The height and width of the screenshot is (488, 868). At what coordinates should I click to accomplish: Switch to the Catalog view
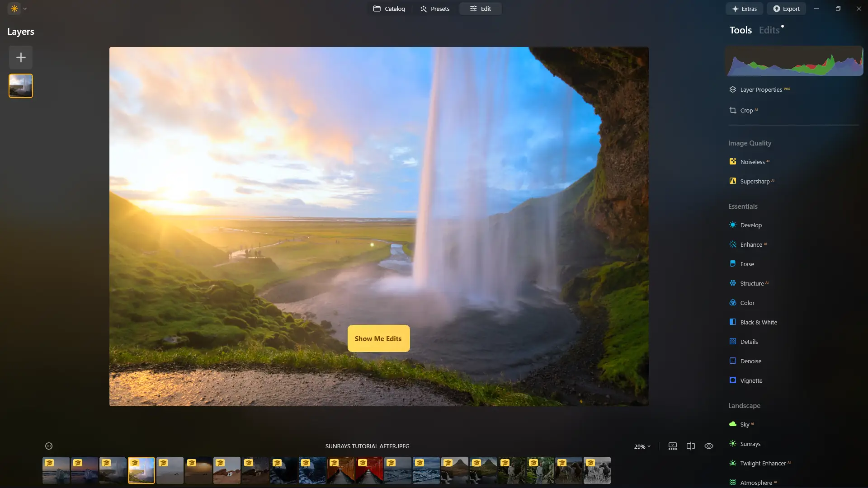point(389,9)
